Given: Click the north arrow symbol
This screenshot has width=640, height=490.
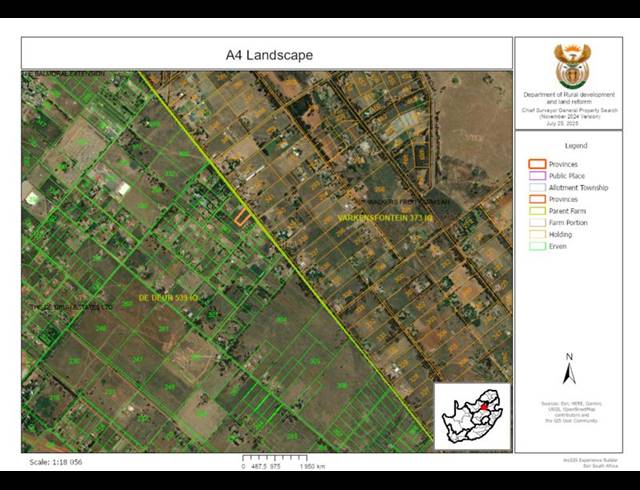Looking at the screenshot, I should [569, 369].
